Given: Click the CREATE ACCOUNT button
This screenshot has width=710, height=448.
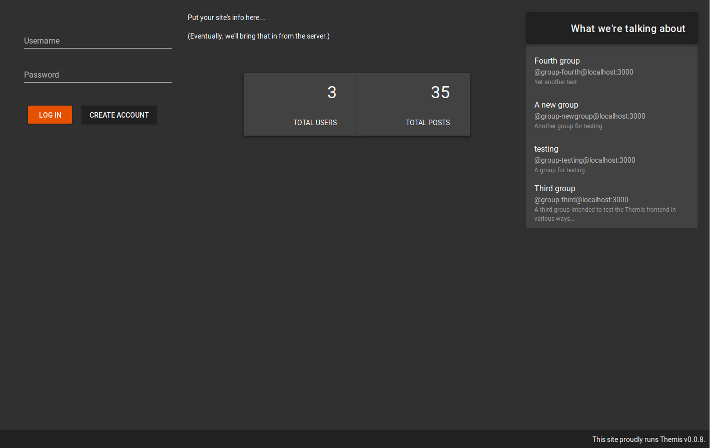Looking at the screenshot, I should pyautogui.click(x=119, y=115).
